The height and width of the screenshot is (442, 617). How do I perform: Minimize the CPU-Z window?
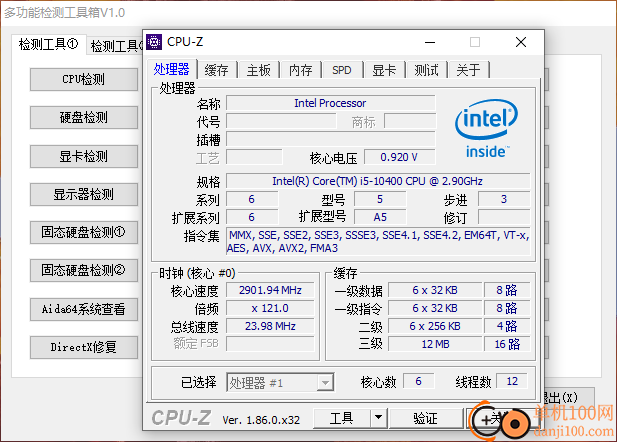pyautogui.click(x=430, y=42)
